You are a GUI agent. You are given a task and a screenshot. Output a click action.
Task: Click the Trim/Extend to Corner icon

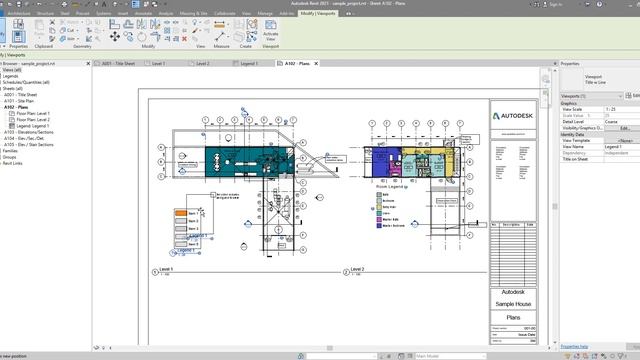(x=156, y=37)
